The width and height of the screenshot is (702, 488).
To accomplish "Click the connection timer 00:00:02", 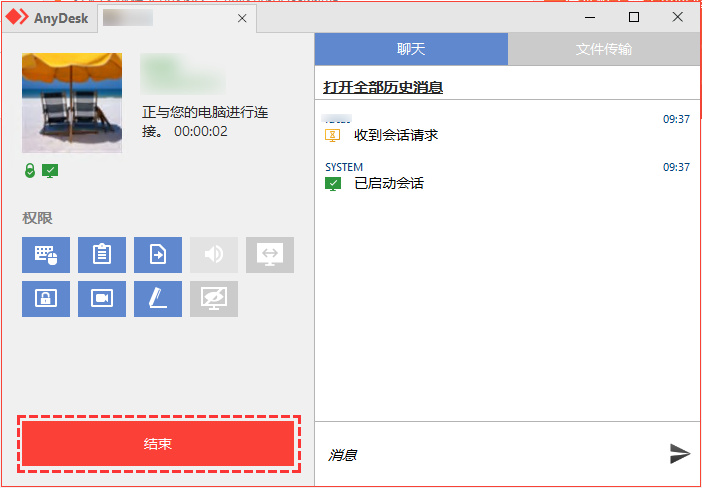I will click(x=201, y=131).
